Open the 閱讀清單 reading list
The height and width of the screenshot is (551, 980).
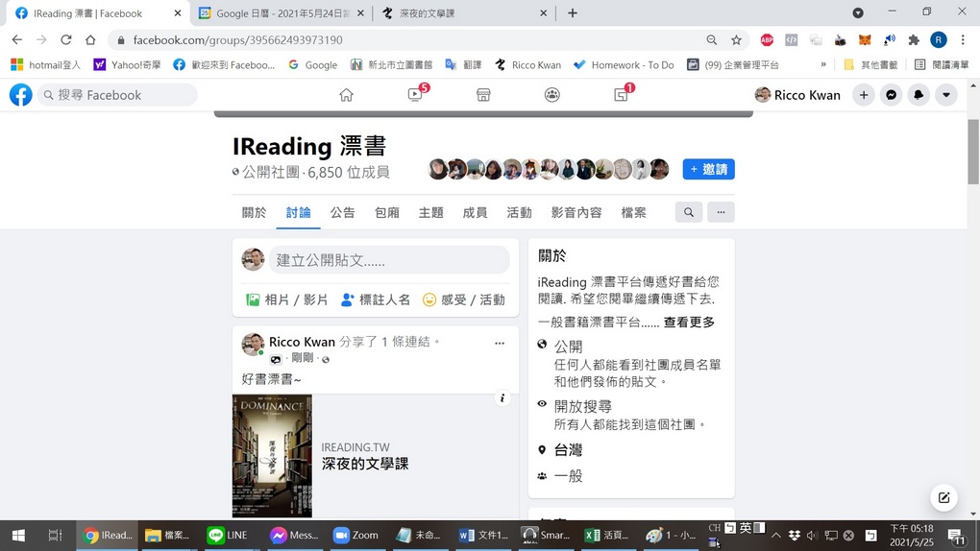(942, 64)
